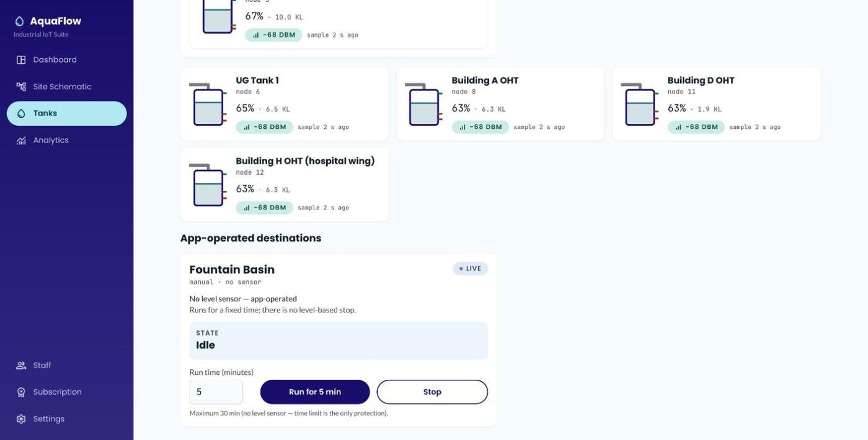Screen dimensions: 868x440
Task: Click the Subscription badge icon
Action: [21, 392]
